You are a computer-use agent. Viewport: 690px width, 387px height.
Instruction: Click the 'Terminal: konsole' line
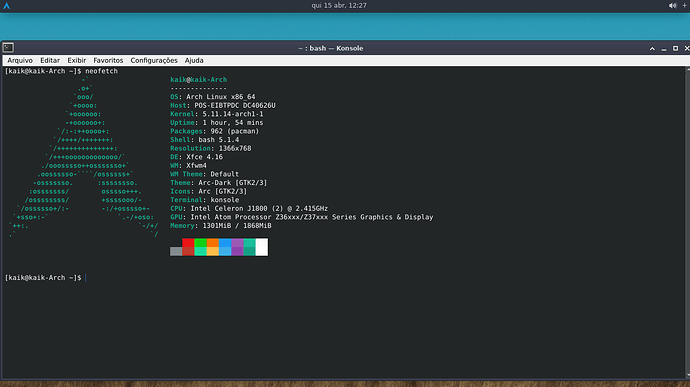point(205,200)
